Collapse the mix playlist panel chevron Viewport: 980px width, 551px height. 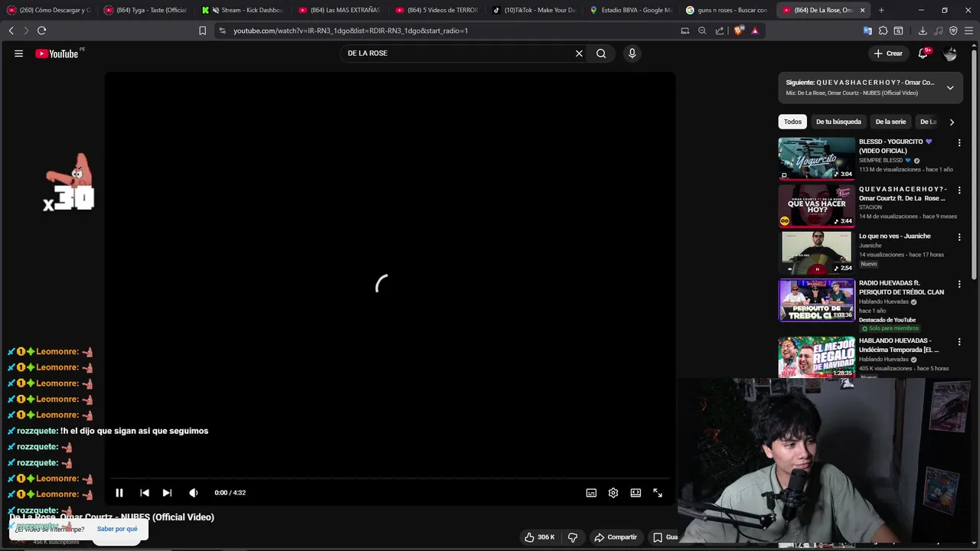[950, 87]
